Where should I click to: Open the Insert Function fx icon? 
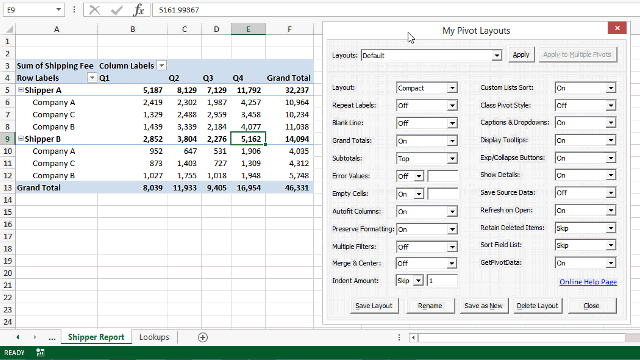point(139,10)
